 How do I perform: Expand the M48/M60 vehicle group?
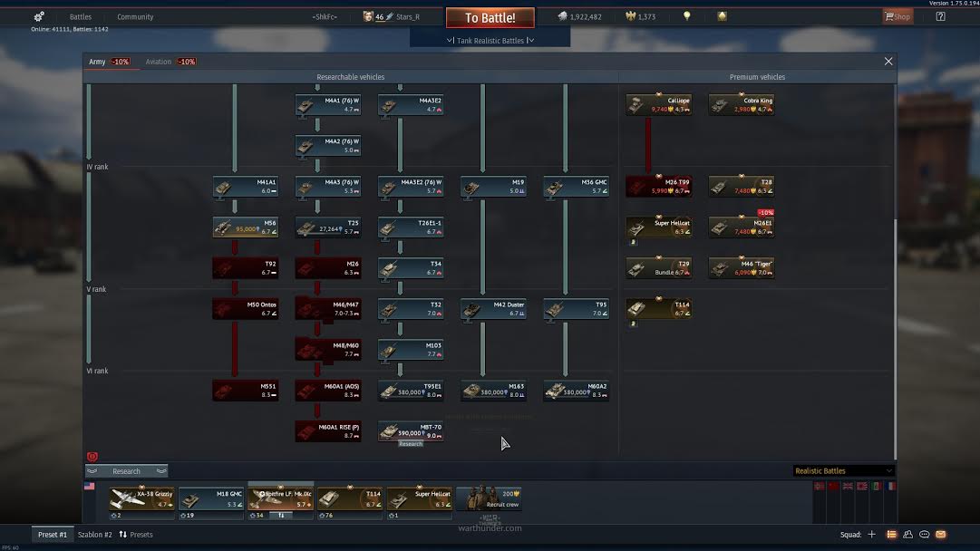(327, 350)
